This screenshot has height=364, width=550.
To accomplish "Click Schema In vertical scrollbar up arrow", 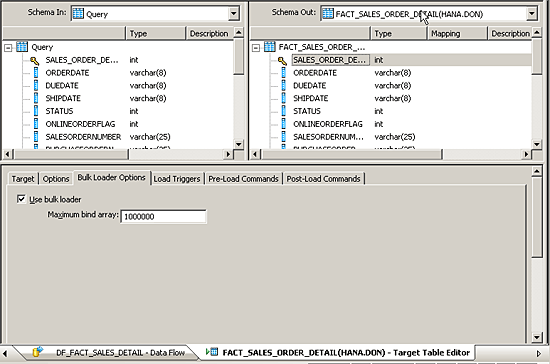I will [x=239, y=33].
